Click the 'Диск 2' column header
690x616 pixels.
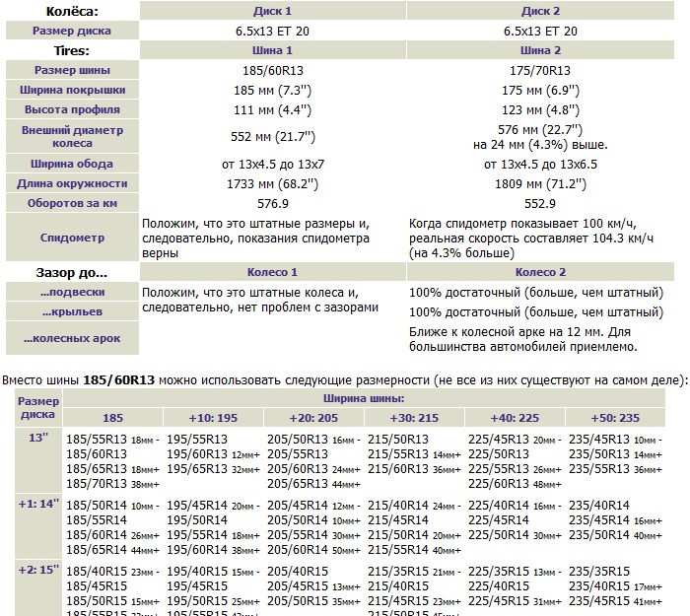[x=540, y=11]
